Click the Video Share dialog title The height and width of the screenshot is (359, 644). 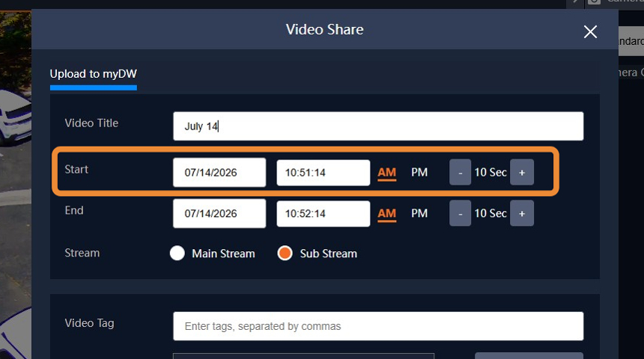point(324,29)
